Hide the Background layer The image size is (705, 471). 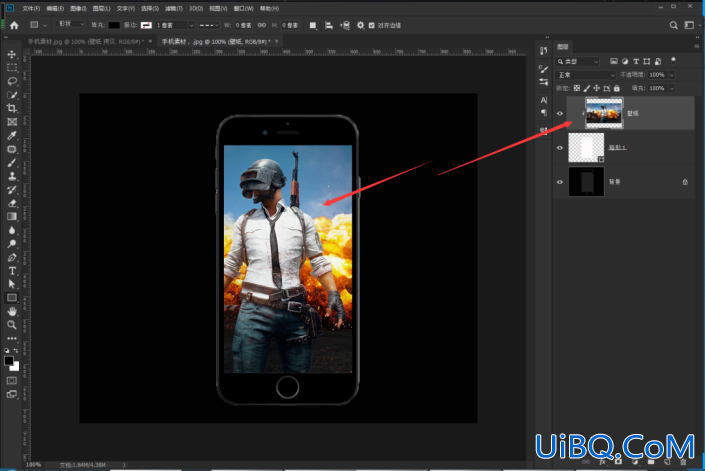click(x=560, y=182)
